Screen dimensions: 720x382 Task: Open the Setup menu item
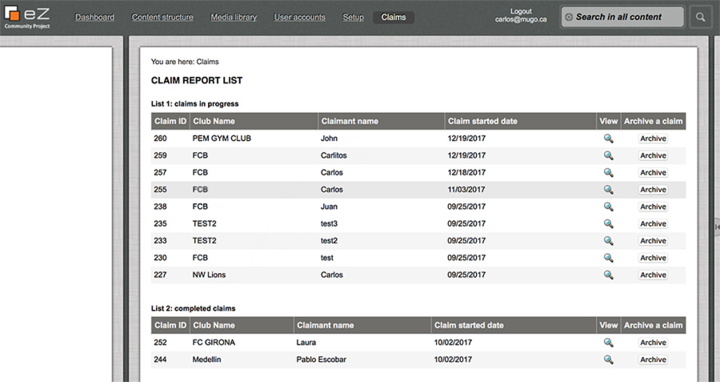(x=353, y=17)
